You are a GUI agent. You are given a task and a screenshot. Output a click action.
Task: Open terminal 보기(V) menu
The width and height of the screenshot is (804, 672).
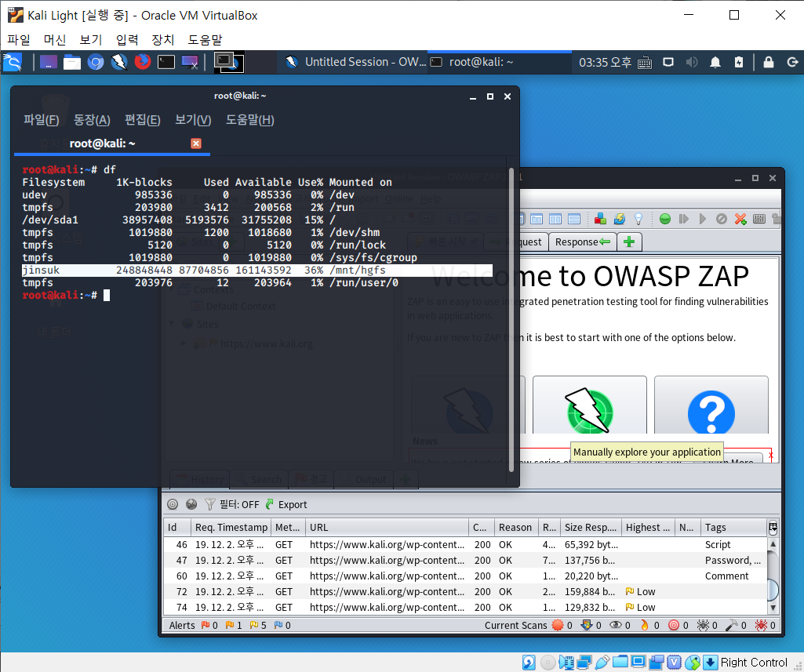(x=193, y=120)
